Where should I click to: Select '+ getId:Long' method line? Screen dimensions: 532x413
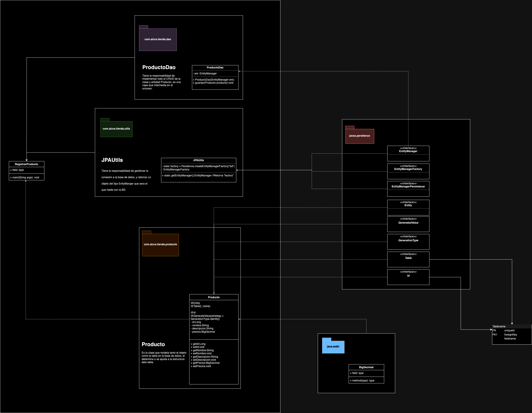coord(198,344)
